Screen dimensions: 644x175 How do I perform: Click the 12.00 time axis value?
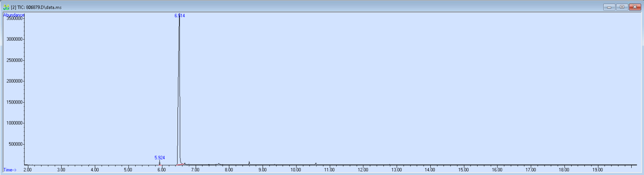coord(363,169)
